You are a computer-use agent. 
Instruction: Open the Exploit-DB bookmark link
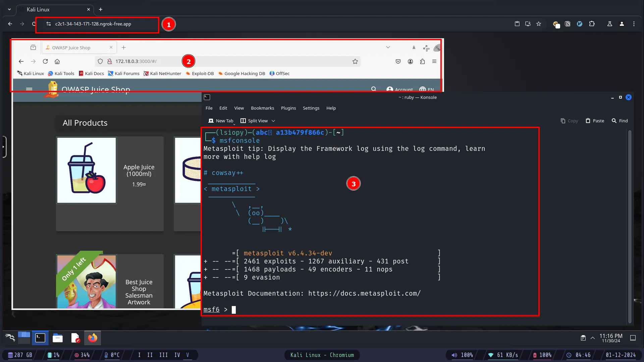click(200, 73)
